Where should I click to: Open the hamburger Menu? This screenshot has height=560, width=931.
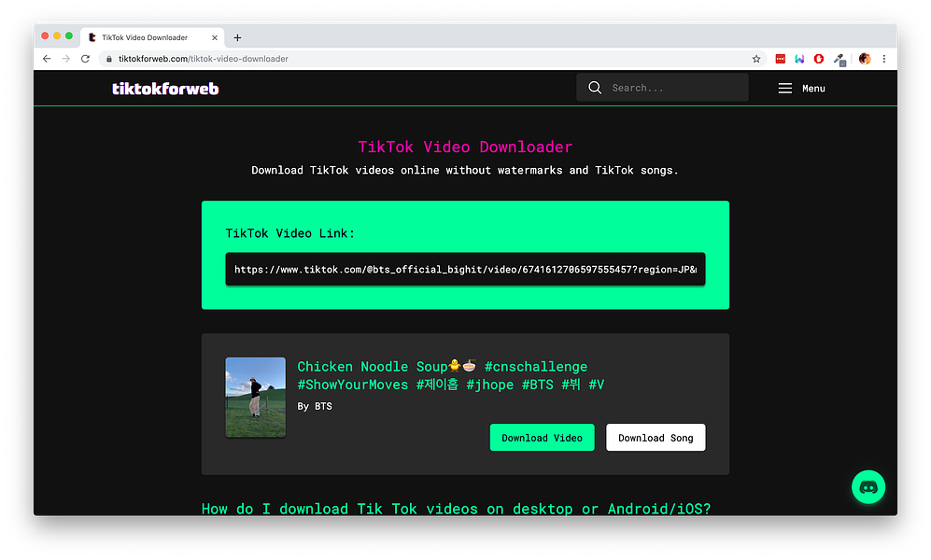(x=801, y=89)
